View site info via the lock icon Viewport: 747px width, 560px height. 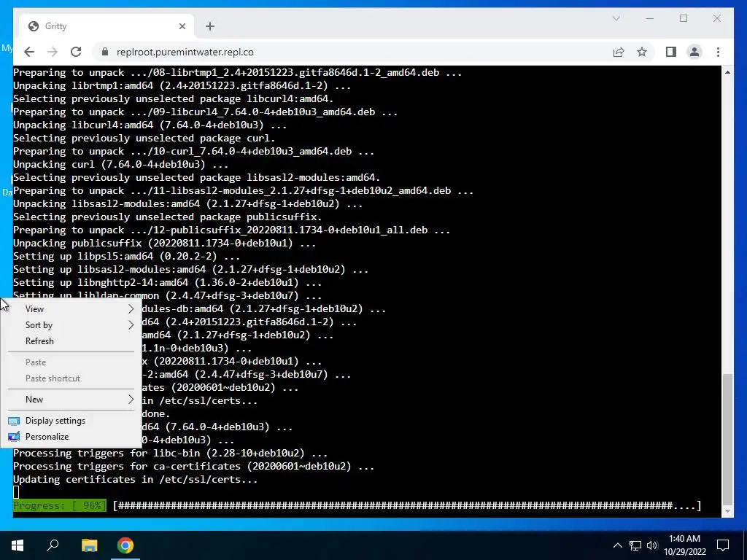[105, 52]
